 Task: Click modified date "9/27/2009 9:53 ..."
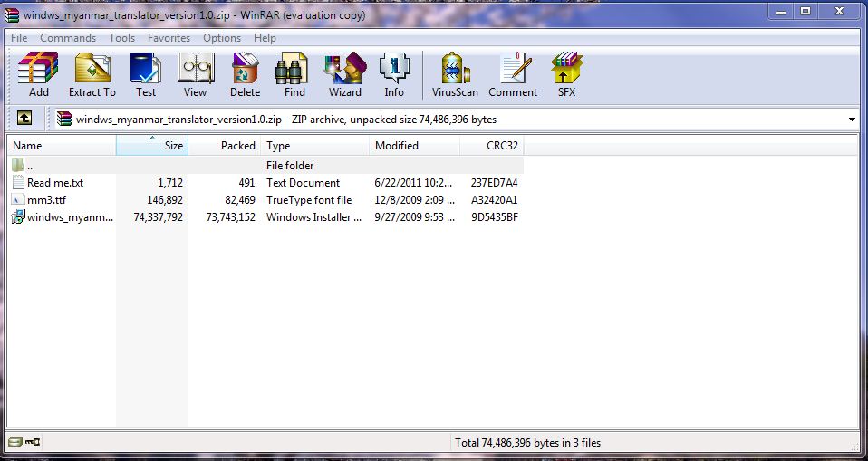tap(415, 217)
